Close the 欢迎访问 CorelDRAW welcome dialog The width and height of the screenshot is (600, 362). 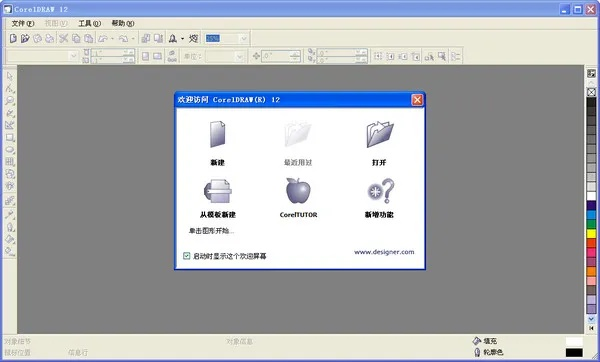(x=417, y=100)
